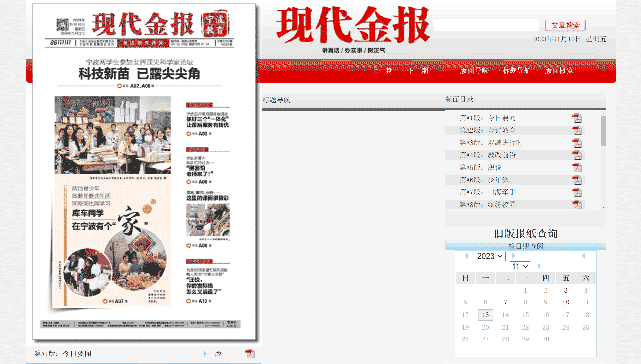This screenshot has width=641, height=364.
Task: Open PDF icon for 第A7版 山海牵手 row
Action: [x=577, y=192]
